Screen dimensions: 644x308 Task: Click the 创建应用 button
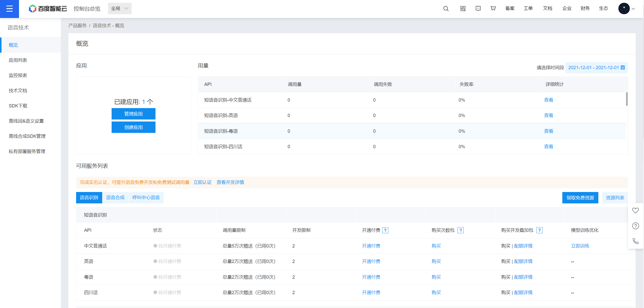(133, 127)
